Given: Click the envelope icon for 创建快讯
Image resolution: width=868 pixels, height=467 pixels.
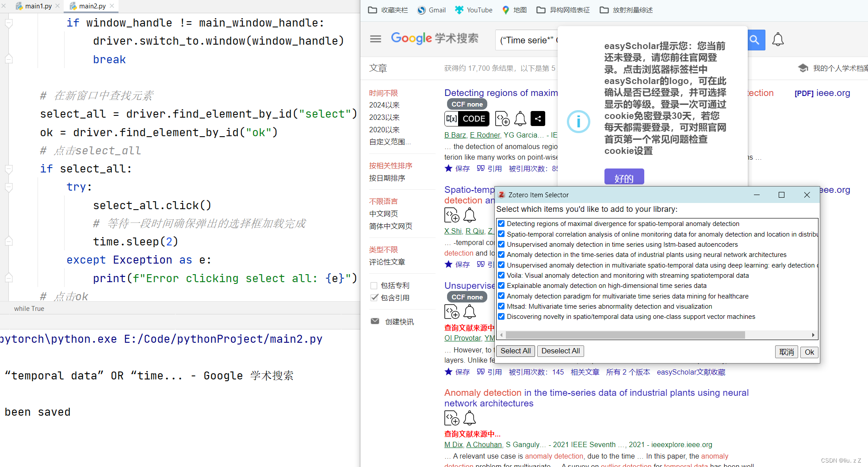Looking at the screenshot, I should click(375, 321).
